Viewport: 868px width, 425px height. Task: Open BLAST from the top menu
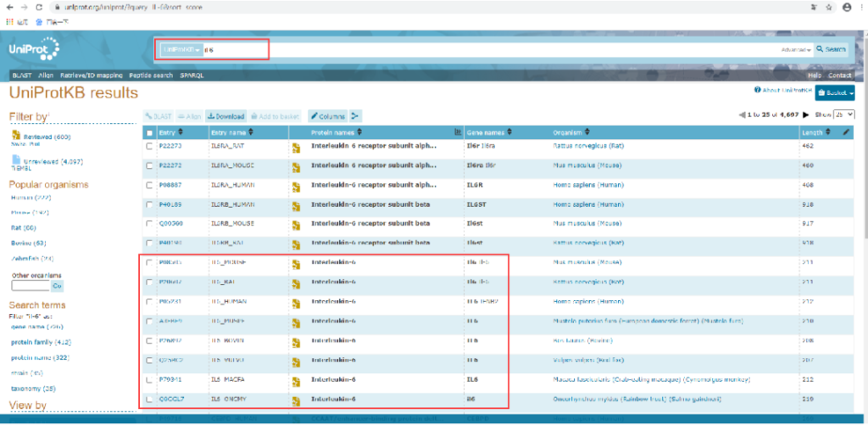coord(16,75)
